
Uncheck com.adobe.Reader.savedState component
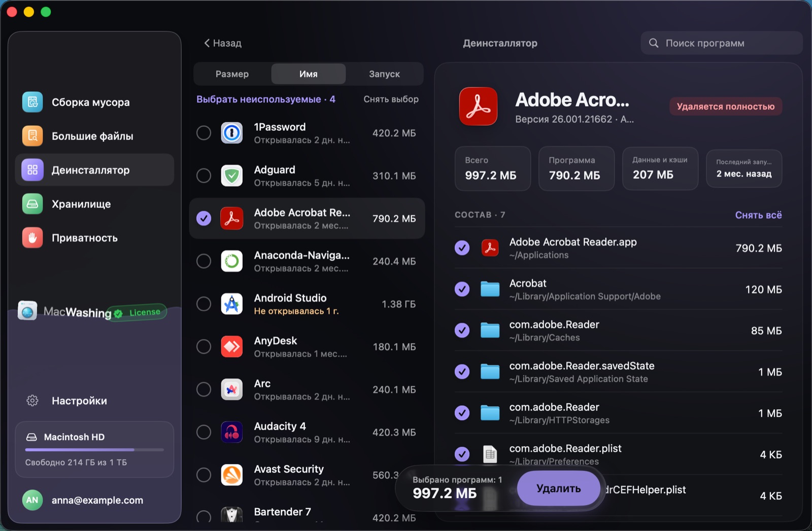coord(462,372)
